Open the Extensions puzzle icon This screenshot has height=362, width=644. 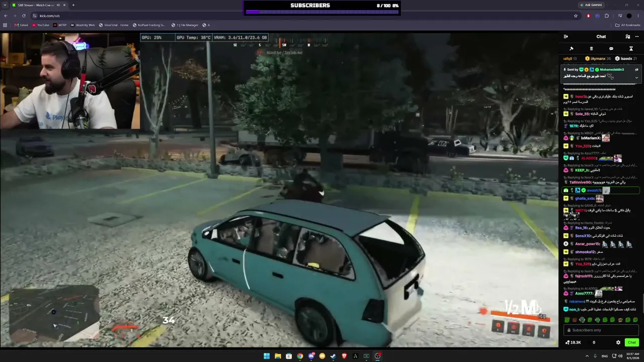(607, 16)
